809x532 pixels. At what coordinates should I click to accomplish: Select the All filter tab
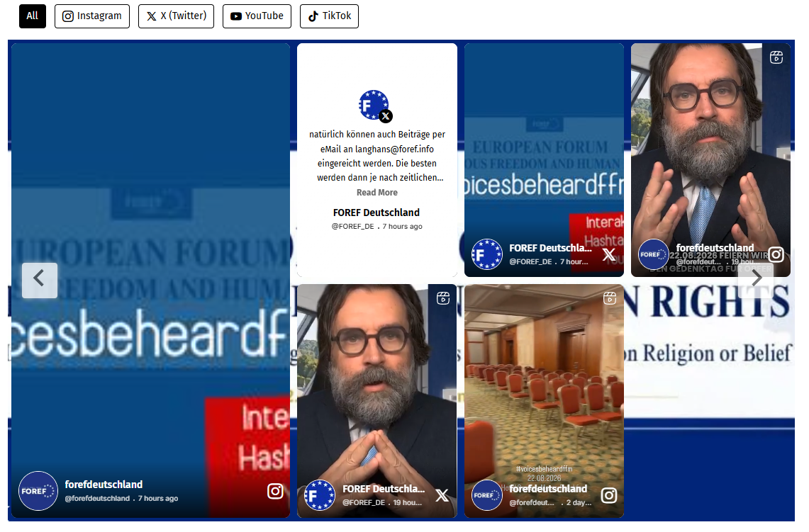click(x=33, y=16)
